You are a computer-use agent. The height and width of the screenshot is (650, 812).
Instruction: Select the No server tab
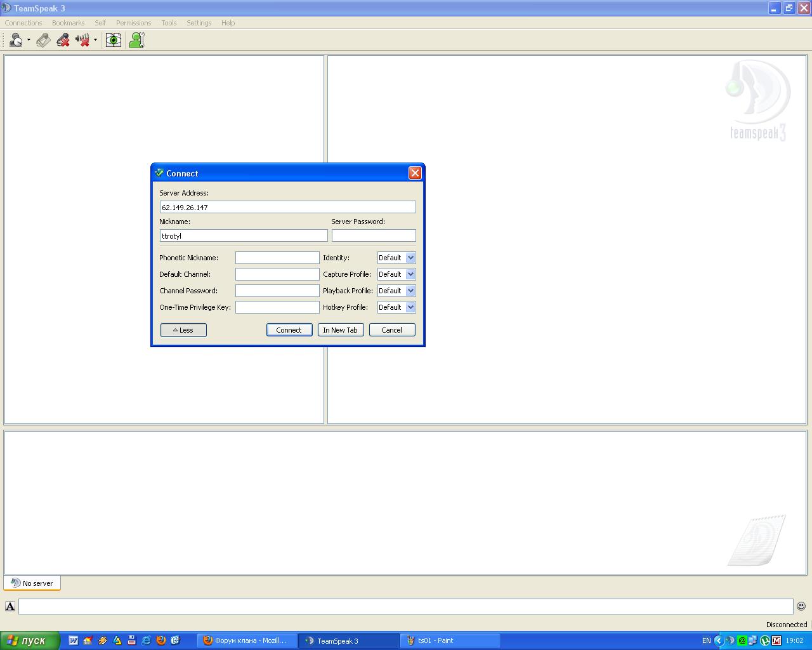click(x=32, y=583)
